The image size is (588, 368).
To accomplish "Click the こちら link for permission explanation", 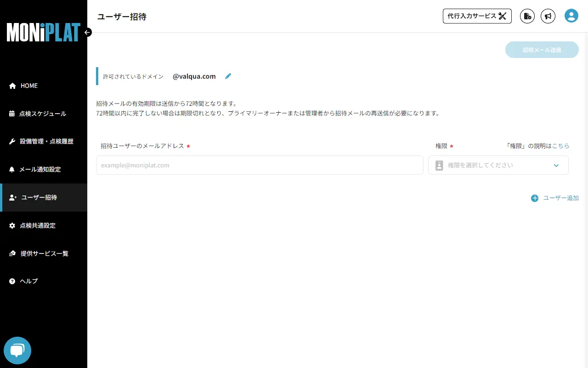I will coord(561,146).
